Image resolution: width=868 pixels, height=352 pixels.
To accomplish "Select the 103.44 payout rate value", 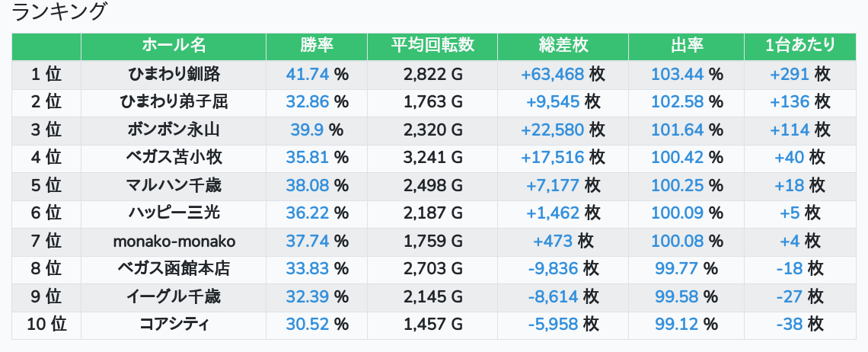I will point(677,74).
